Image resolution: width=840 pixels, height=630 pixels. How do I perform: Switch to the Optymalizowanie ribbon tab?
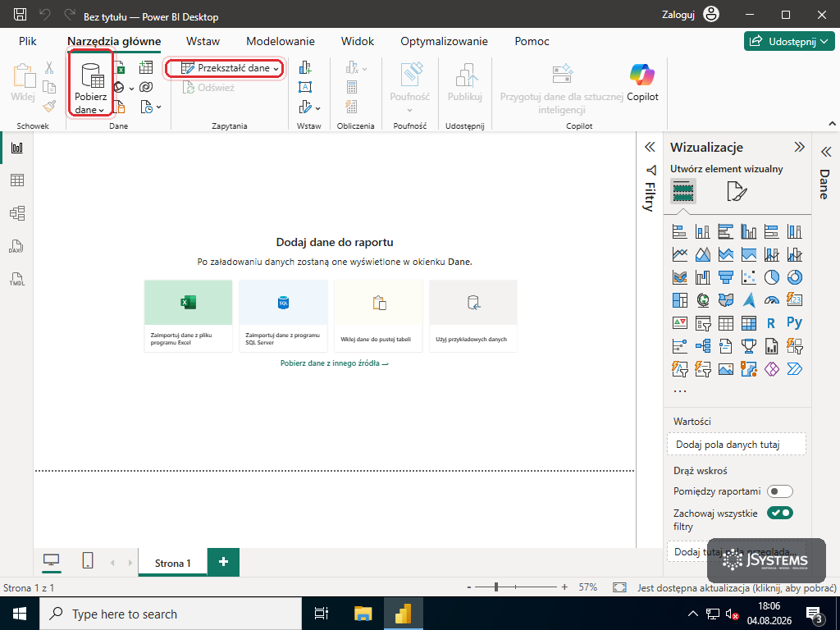[444, 41]
